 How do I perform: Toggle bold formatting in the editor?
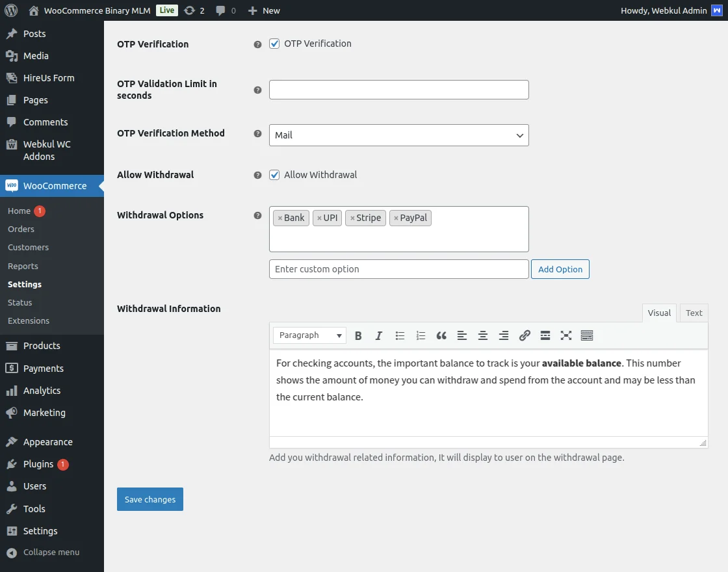point(358,335)
